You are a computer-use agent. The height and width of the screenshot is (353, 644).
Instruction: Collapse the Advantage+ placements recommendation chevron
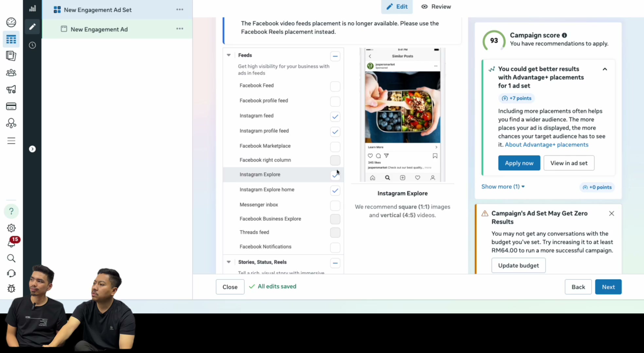click(x=605, y=69)
